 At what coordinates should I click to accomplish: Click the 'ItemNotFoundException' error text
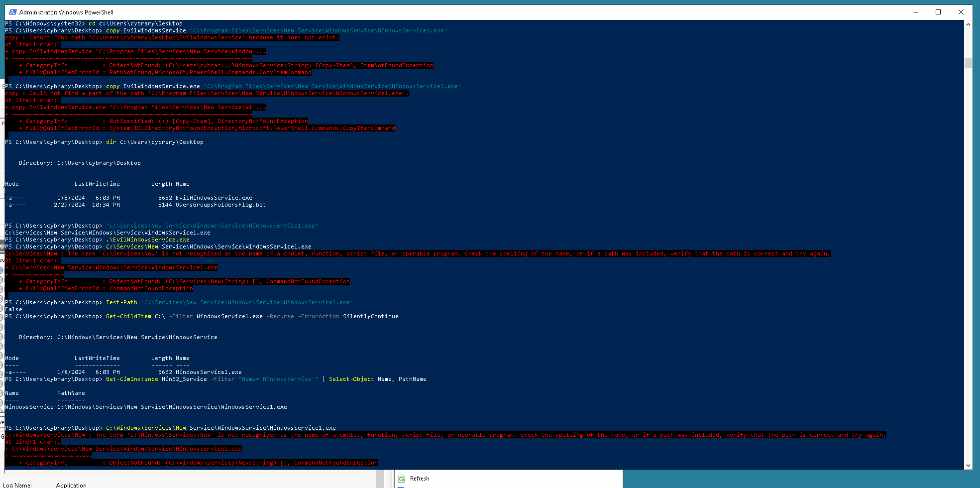tap(397, 65)
